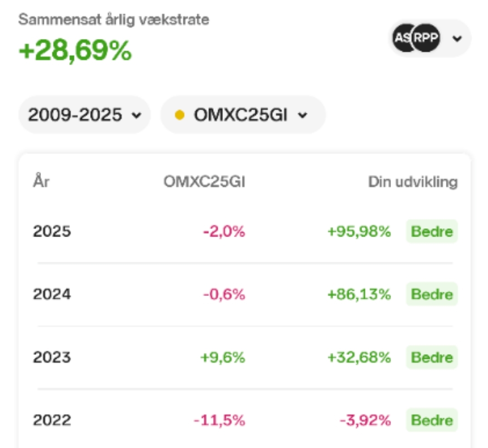This screenshot has height=448, width=488.
Task: Click the Bedre badge for 2023
Action: (x=432, y=357)
